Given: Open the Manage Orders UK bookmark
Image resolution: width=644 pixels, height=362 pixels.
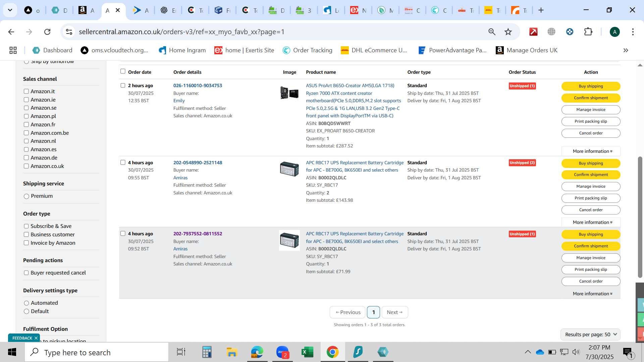Looking at the screenshot, I should 527,50.
